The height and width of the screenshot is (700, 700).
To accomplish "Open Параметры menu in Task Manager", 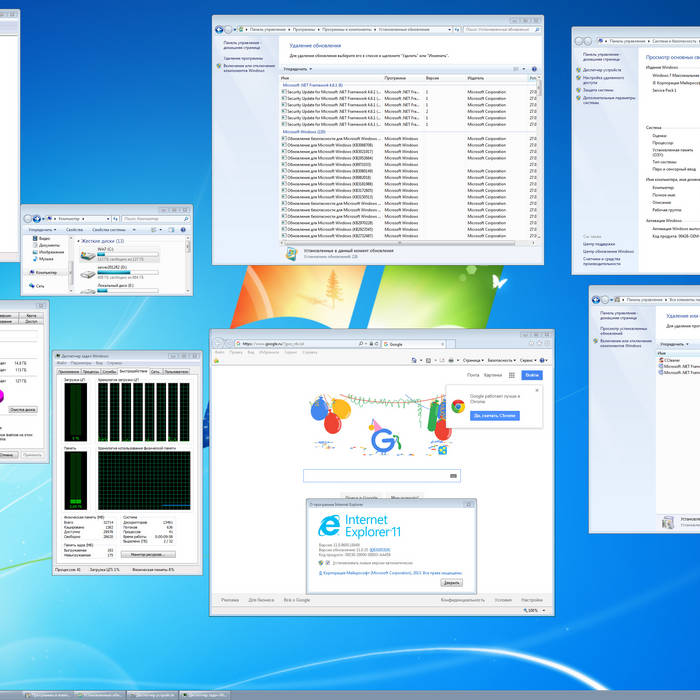I will [81, 363].
